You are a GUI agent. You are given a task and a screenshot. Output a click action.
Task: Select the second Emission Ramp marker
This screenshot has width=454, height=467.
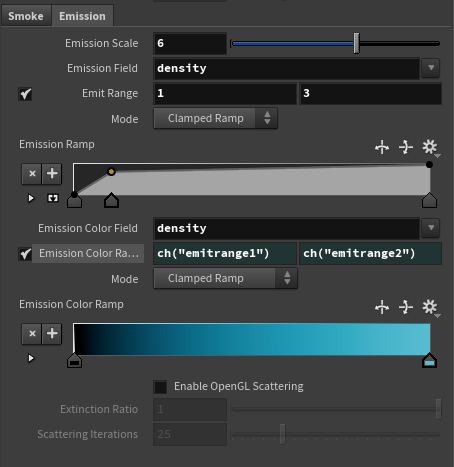[x=111, y=200]
